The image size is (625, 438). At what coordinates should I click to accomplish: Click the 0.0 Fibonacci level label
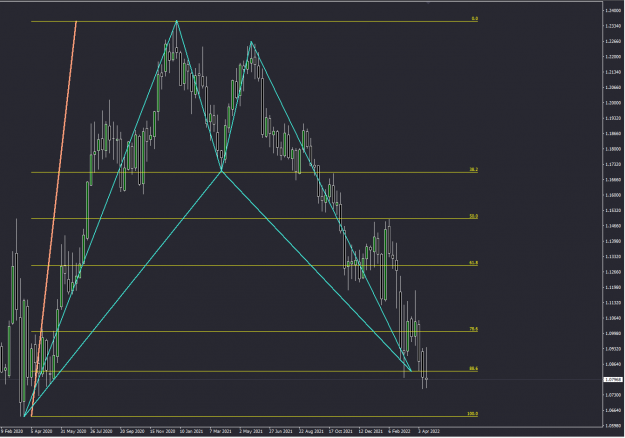click(x=474, y=19)
